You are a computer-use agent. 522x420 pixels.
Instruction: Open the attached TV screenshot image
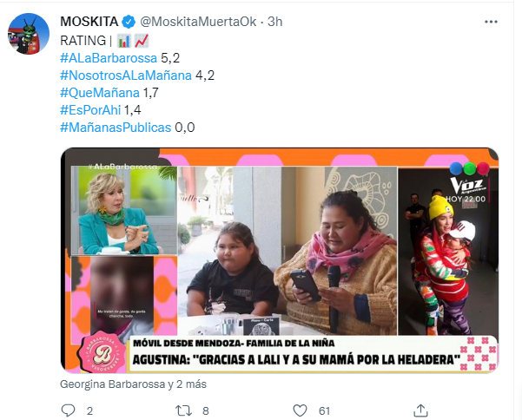point(280,260)
